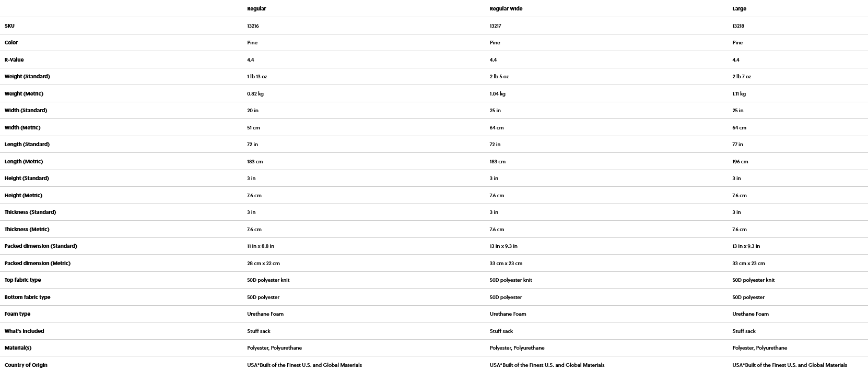Click the 20 in width value
Viewport: 868px width, 371px height.
(253, 111)
